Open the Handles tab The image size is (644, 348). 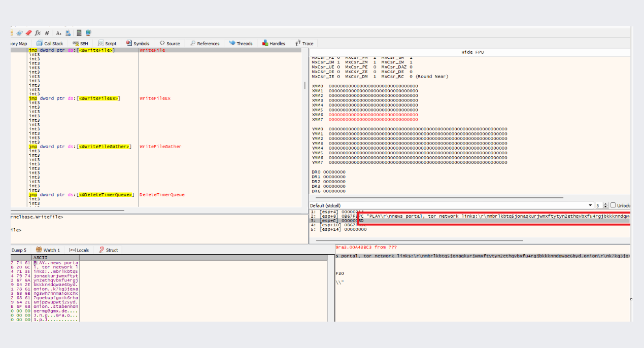point(274,44)
